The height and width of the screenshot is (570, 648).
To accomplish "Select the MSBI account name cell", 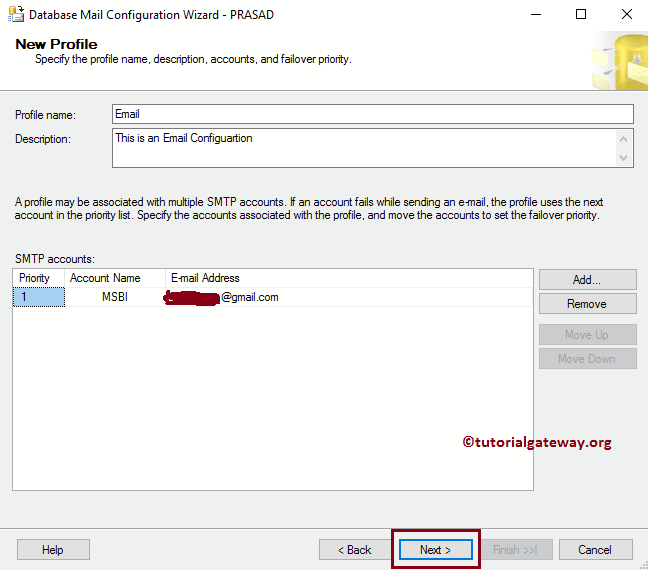I will 115,297.
